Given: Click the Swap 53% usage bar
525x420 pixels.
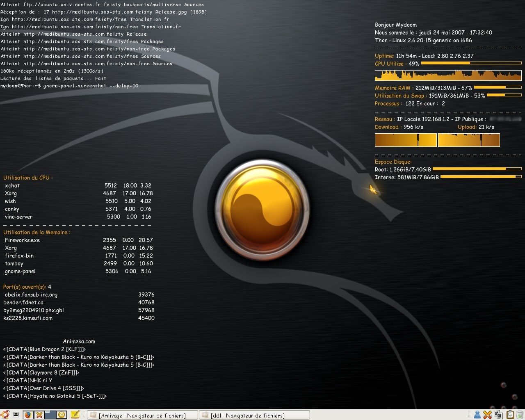Looking at the screenshot, I should click(x=504, y=95).
